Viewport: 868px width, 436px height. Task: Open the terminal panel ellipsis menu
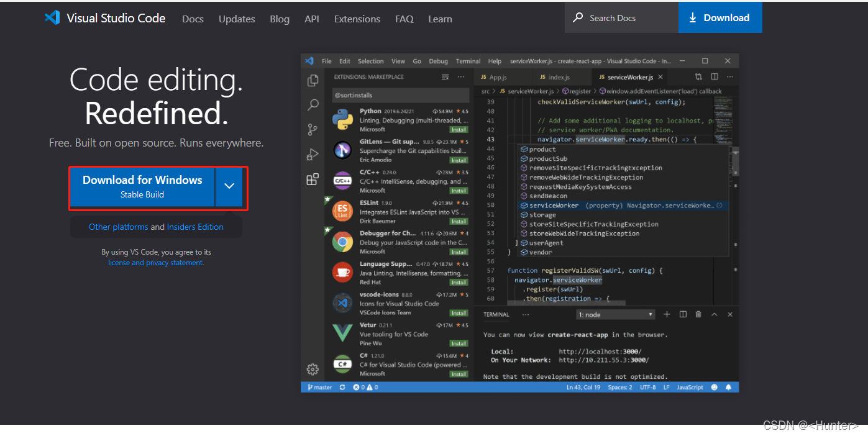tap(526, 314)
